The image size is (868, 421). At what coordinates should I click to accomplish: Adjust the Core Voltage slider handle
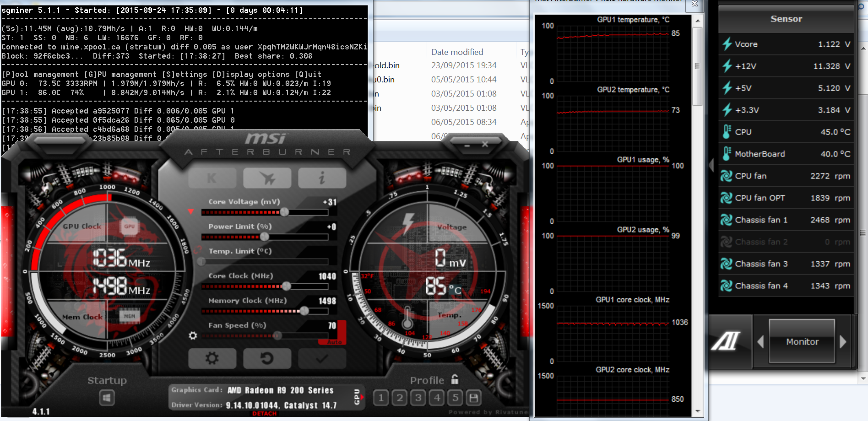coord(284,212)
